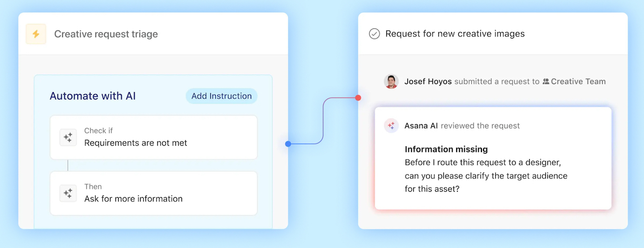Click the 'Then' label
The width and height of the screenshot is (644, 248).
[93, 186]
